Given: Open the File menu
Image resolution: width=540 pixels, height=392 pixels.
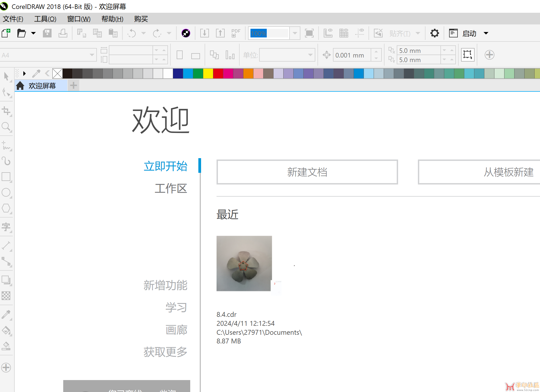Looking at the screenshot, I should 13,19.
